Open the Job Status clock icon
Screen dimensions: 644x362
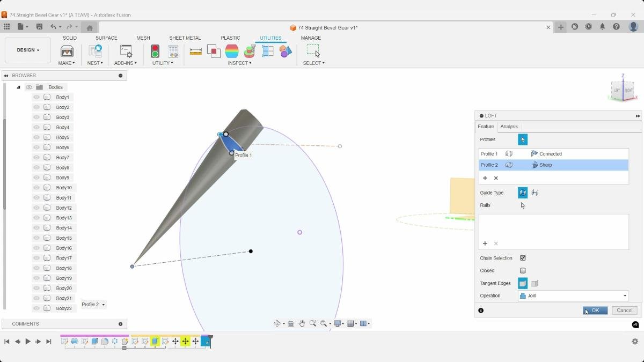tap(589, 27)
